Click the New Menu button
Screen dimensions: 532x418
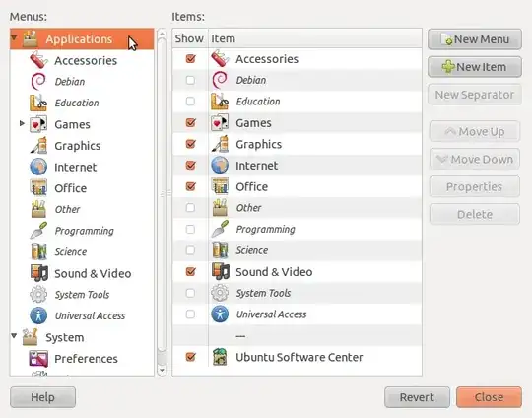pyautogui.click(x=475, y=39)
